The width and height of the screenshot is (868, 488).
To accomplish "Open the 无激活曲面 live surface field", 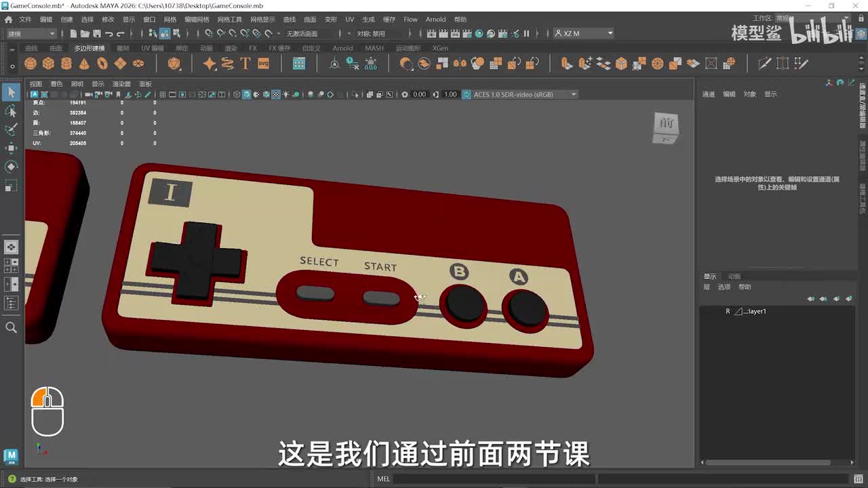I will pos(309,33).
